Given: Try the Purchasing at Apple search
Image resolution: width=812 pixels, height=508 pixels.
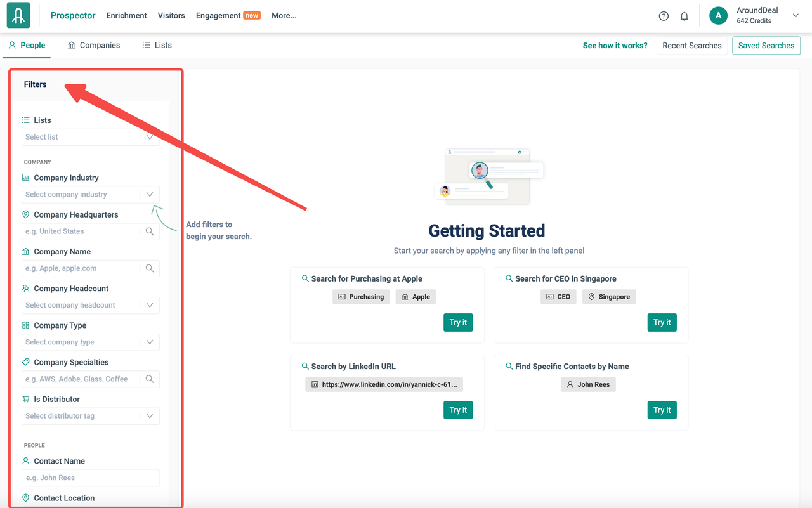Looking at the screenshot, I should click(458, 322).
